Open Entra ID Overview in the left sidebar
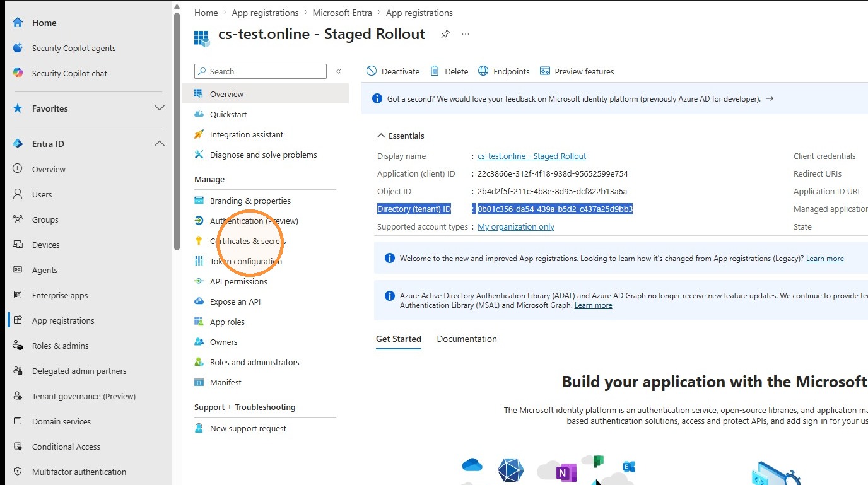The height and width of the screenshot is (485, 868). click(49, 169)
